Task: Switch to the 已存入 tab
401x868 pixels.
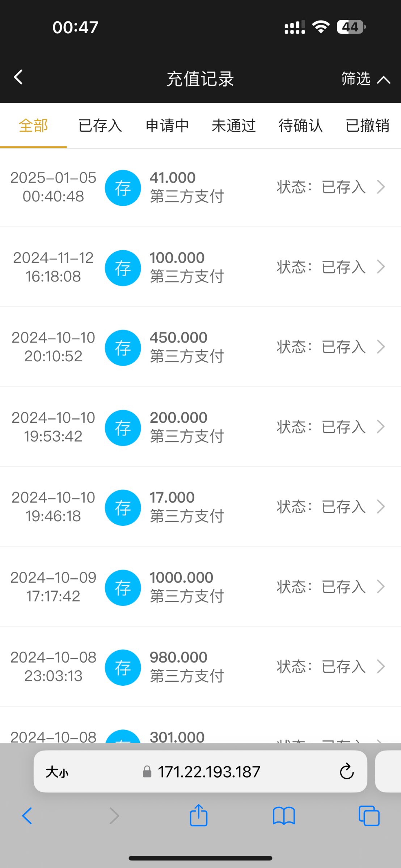Action: click(100, 125)
